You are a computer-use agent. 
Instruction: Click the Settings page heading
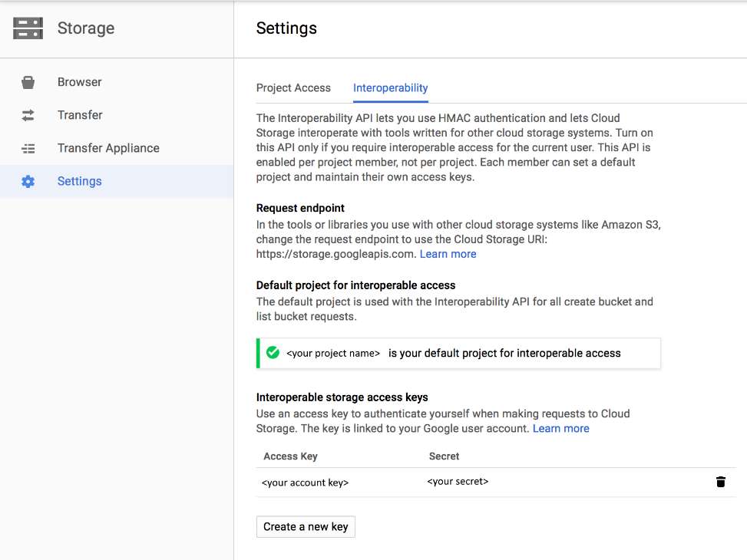tap(286, 28)
